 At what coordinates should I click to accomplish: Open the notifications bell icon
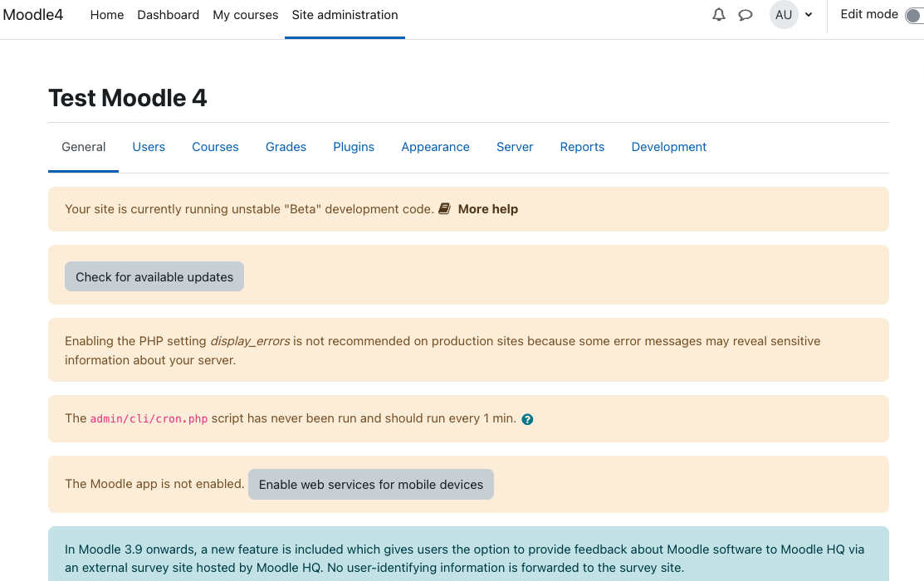tap(718, 15)
